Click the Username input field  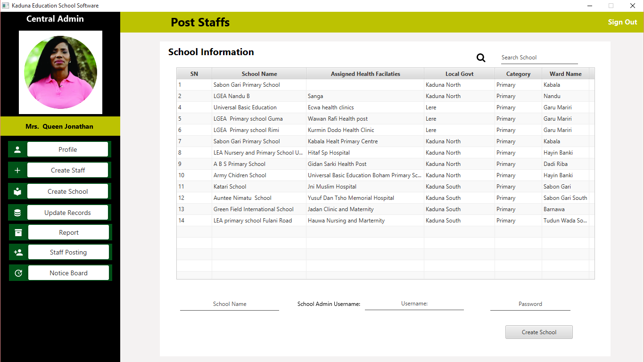click(414, 304)
